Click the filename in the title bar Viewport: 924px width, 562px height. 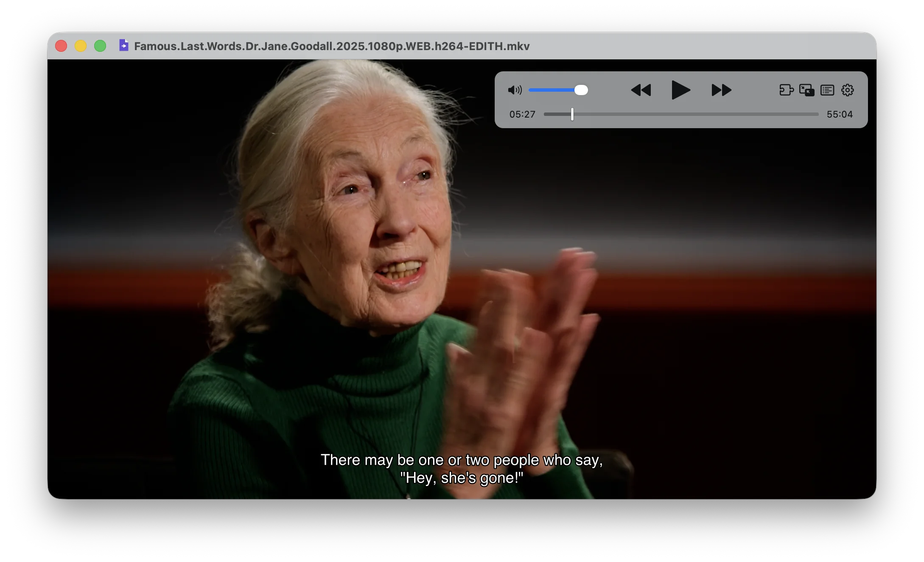[332, 46]
